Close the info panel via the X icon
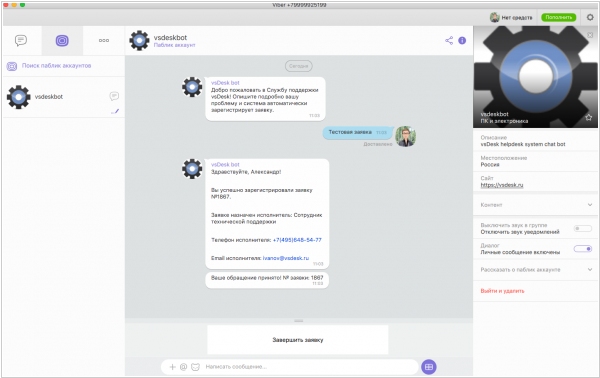The height and width of the screenshot is (378, 600). pos(590,35)
